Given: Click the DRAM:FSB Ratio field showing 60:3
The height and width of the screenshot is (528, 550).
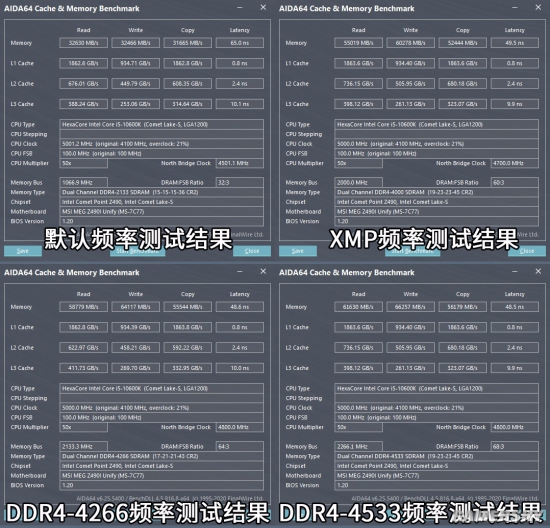Looking at the screenshot, I should pyautogui.click(x=515, y=182).
